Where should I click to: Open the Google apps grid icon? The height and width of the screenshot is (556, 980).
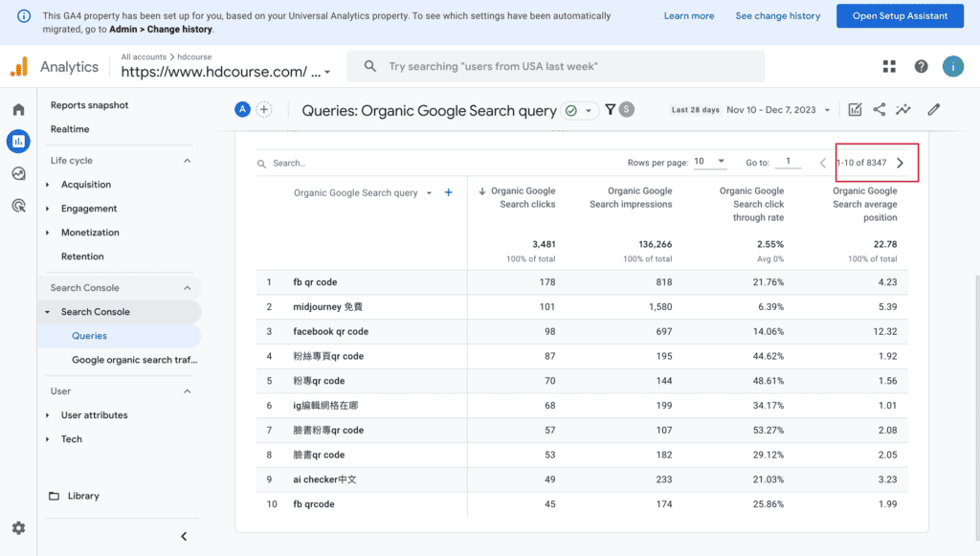889,66
